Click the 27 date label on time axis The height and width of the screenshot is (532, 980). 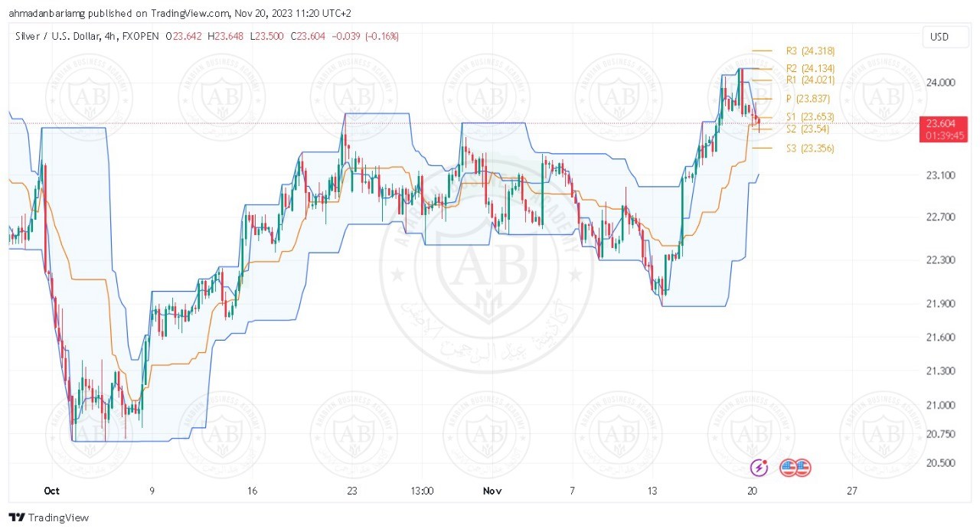click(x=852, y=491)
